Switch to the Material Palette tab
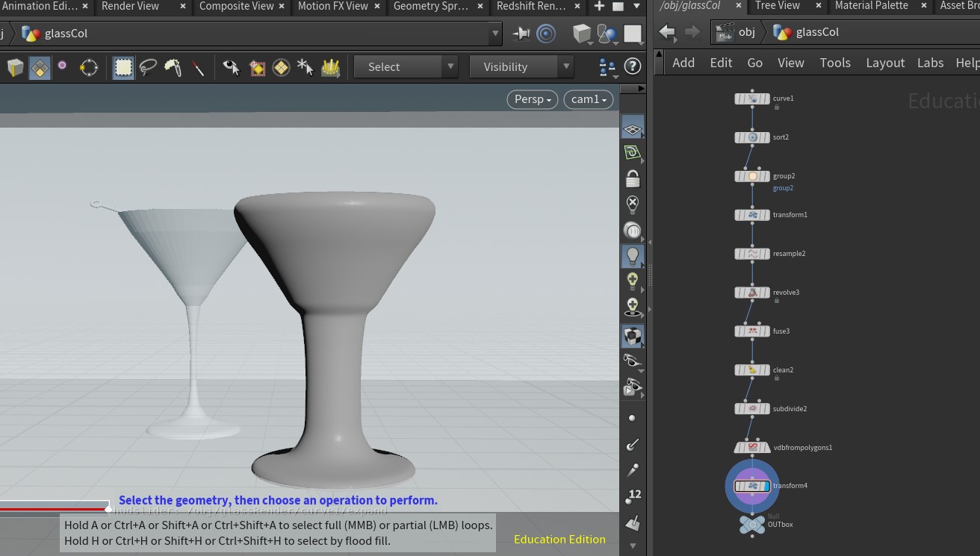The height and width of the screenshot is (556, 980). [x=871, y=6]
